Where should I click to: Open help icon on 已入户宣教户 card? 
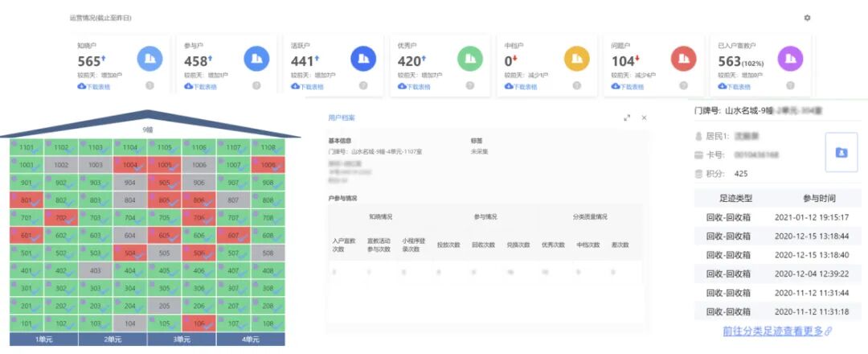point(791,85)
